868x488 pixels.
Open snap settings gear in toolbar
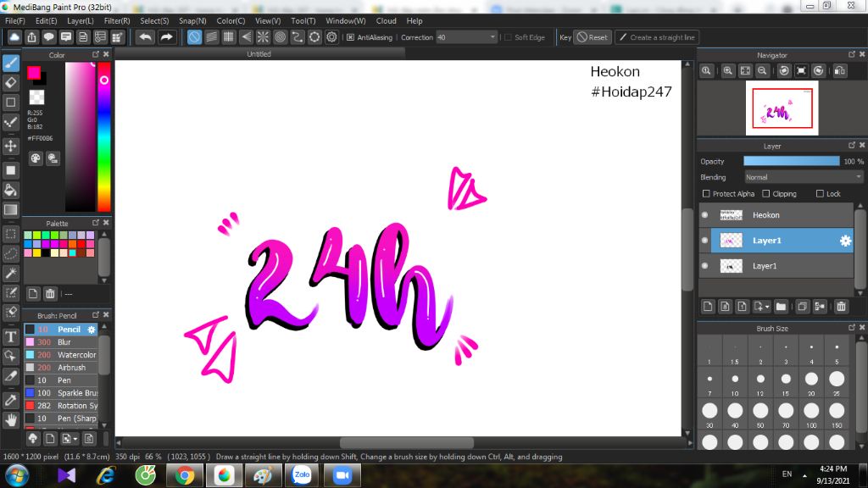point(331,37)
